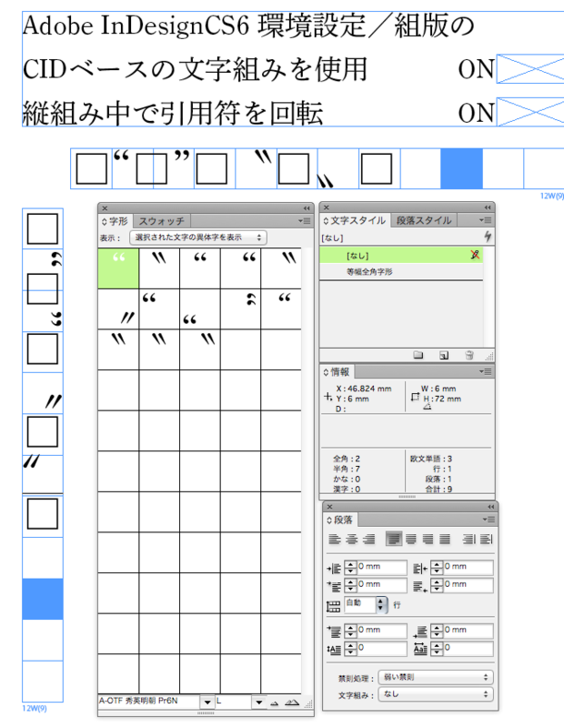The height and width of the screenshot is (728, 564).
Task: Open 自動 line grid dropdown
Action: pyautogui.click(x=380, y=604)
